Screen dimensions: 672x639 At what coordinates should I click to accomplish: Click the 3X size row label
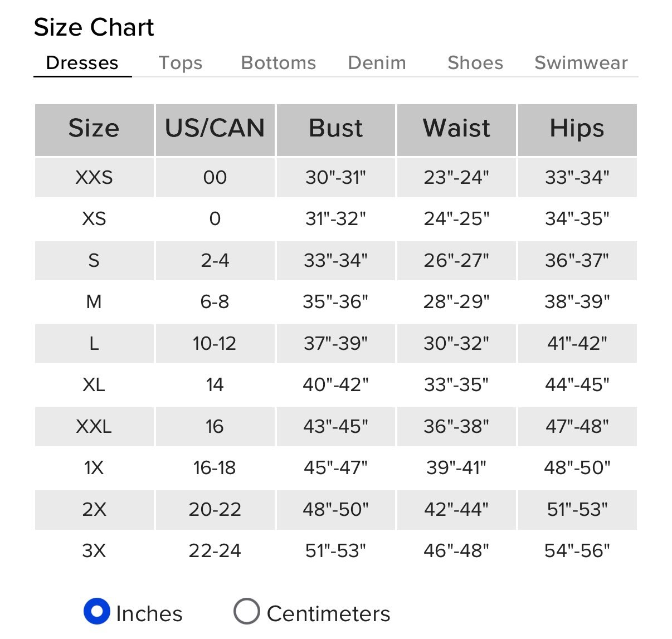coord(94,551)
